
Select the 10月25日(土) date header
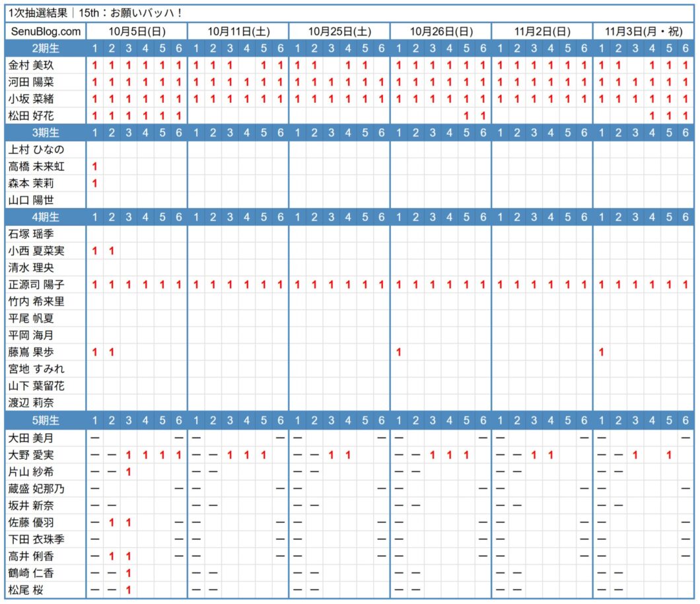[x=339, y=32]
